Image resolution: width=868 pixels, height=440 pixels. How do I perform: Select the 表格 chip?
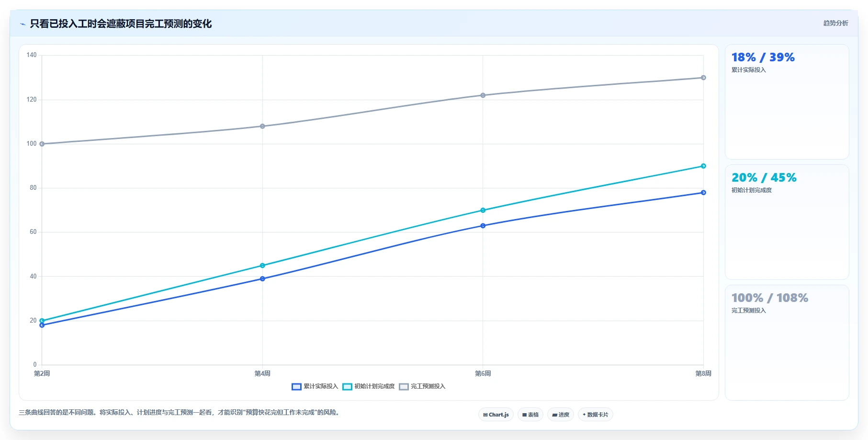click(x=530, y=415)
